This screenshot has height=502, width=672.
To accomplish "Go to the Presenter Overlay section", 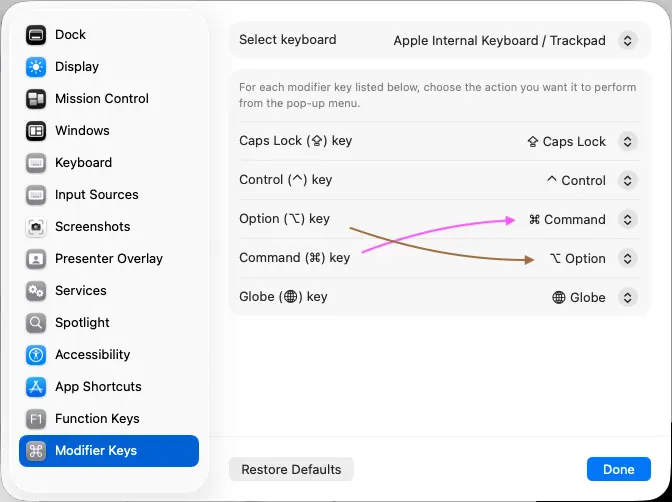I will [108, 259].
